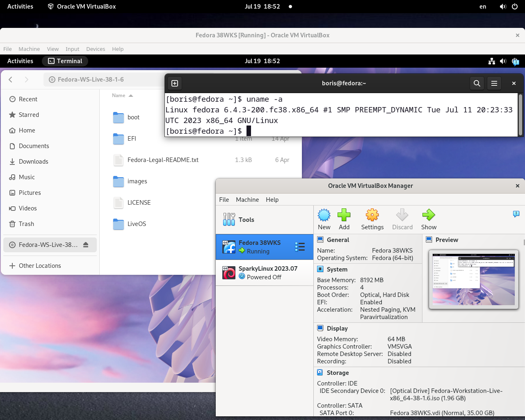Click the 'Fedora 38WKS.vdi (Normal, 35.00 GB)' text
The width and height of the screenshot is (525, 420).
point(442,413)
